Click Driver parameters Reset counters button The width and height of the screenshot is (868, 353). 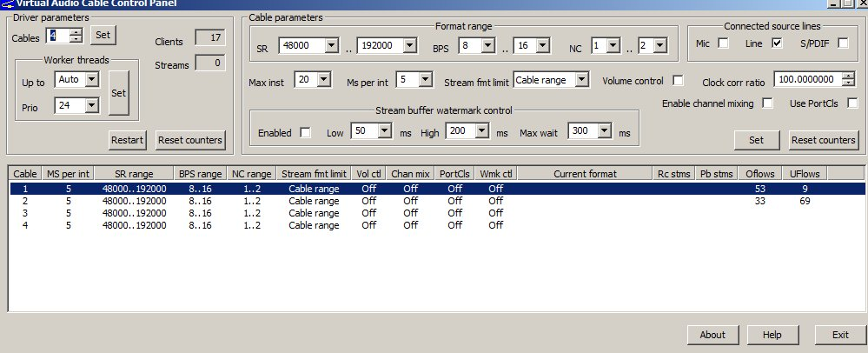(x=190, y=140)
